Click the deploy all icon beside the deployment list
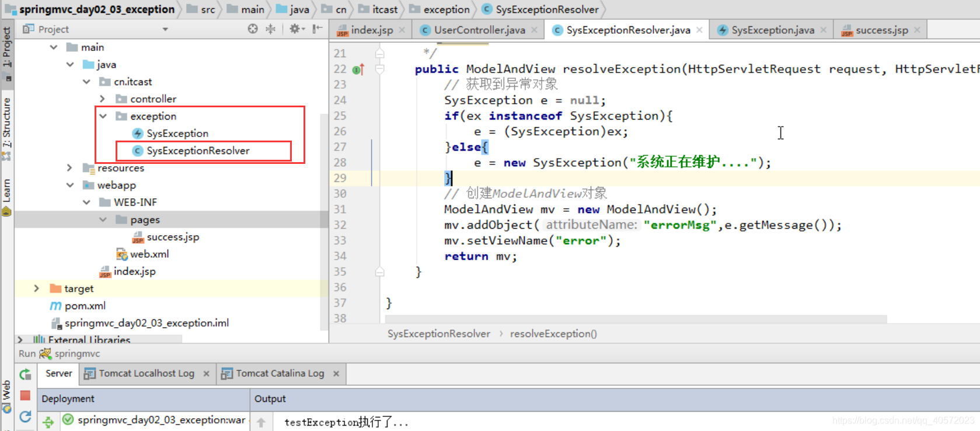This screenshot has height=431, width=980. [x=48, y=422]
